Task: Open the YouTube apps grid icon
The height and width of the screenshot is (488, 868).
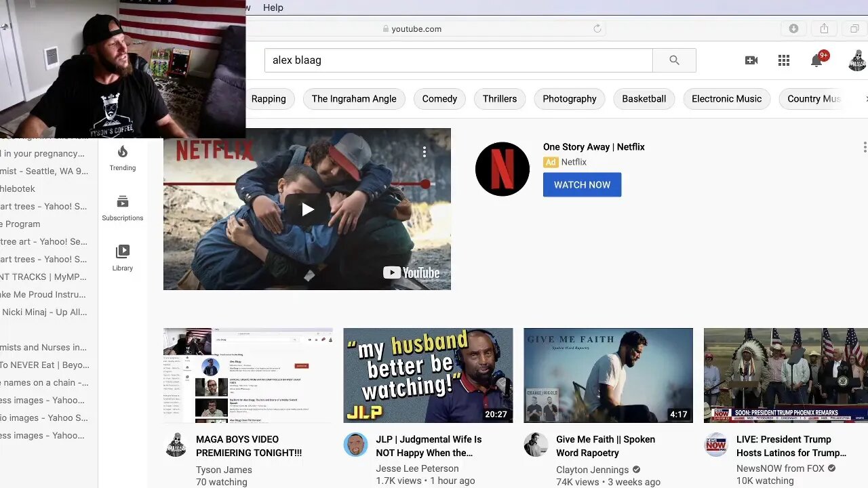Action: point(784,60)
